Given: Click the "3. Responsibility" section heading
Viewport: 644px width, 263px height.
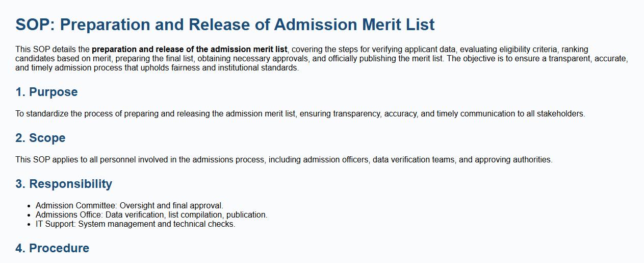Looking at the screenshot, I should tap(64, 184).
